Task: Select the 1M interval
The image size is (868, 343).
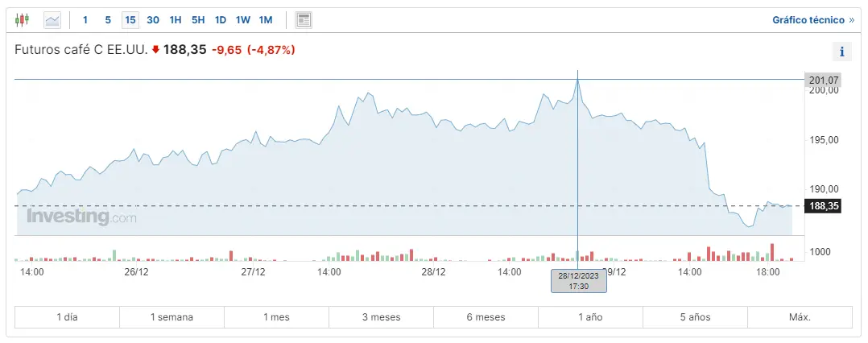Action: (x=267, y=19)
